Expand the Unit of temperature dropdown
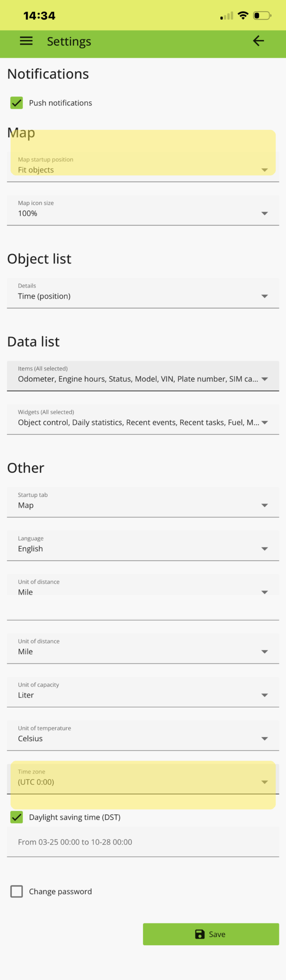286x980 pixels. click(x=265, y=738)
